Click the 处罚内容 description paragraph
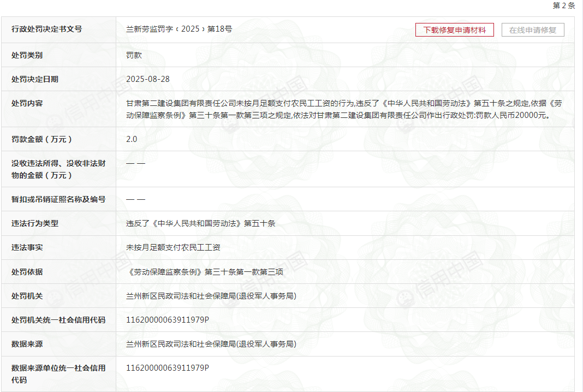The width and height of the screenshot is (583, 392). [344, 109]
